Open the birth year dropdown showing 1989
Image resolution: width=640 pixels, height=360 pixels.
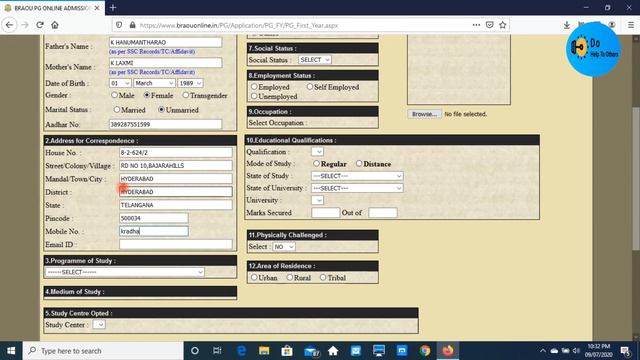(190, 83)
